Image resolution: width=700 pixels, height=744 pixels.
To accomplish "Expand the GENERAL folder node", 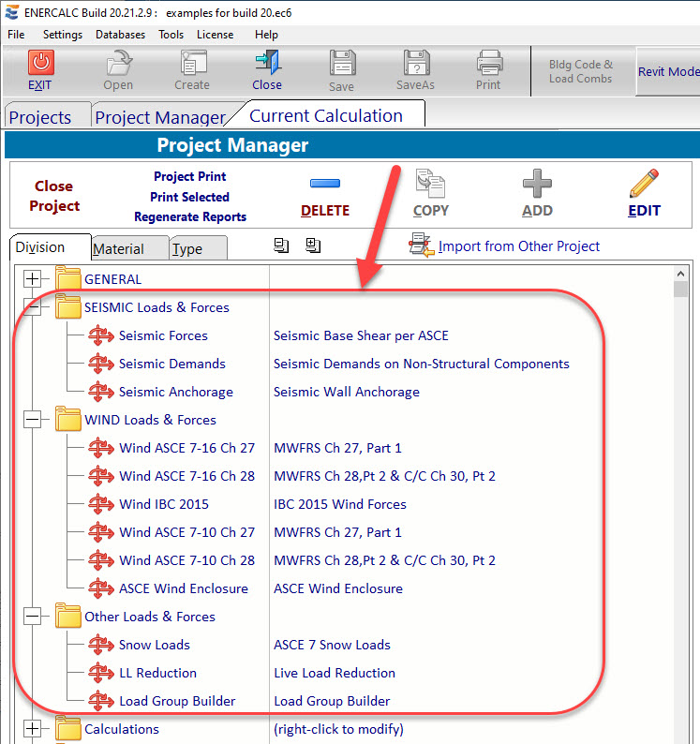I will pyautogui.click(x=34, y=279).
